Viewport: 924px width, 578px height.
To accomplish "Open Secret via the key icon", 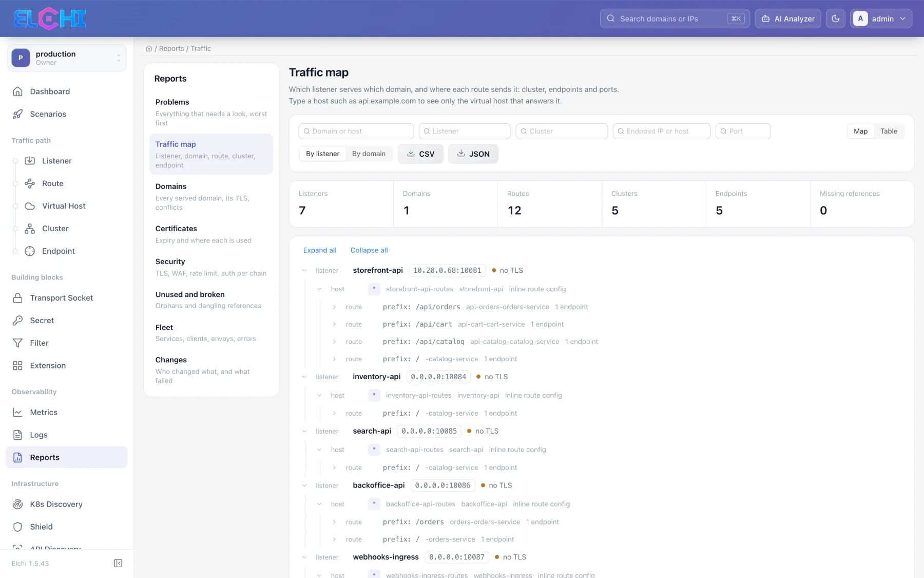I will coord(17,321).
